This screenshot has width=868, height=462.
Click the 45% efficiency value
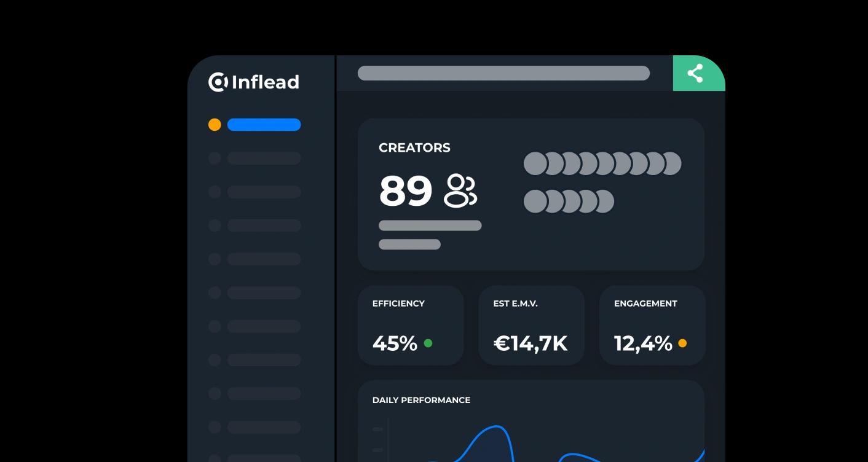pos(395,343)
